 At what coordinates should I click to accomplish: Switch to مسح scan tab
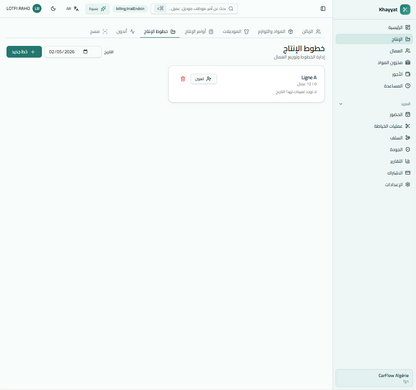click(99, 31)
